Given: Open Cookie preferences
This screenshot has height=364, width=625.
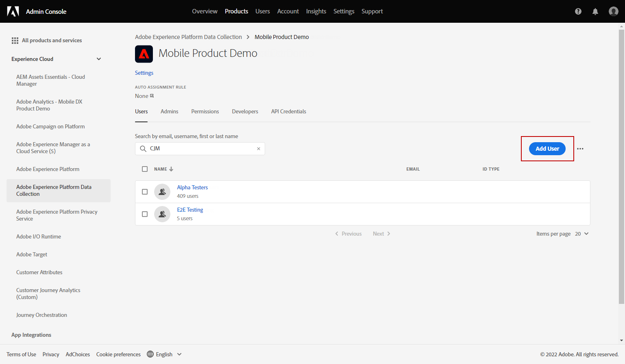Looking at the screenshot, I should 118,354.
